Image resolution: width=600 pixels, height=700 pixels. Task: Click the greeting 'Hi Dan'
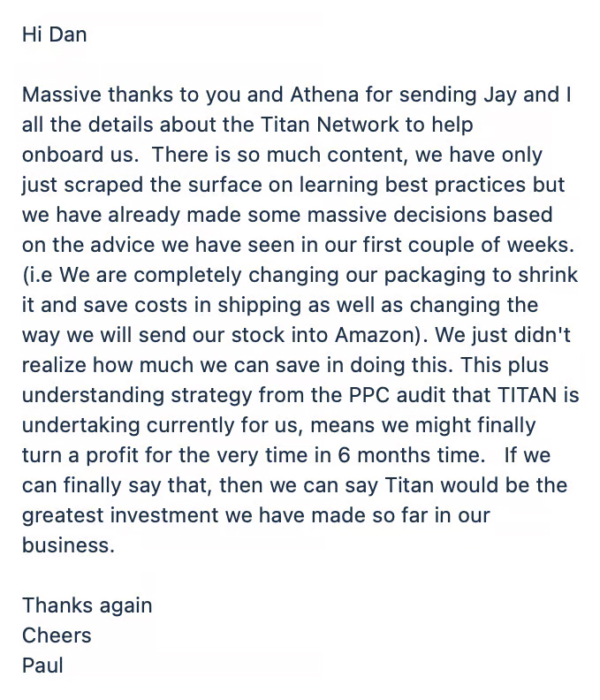pyautogui.click(x=55, y=34)
